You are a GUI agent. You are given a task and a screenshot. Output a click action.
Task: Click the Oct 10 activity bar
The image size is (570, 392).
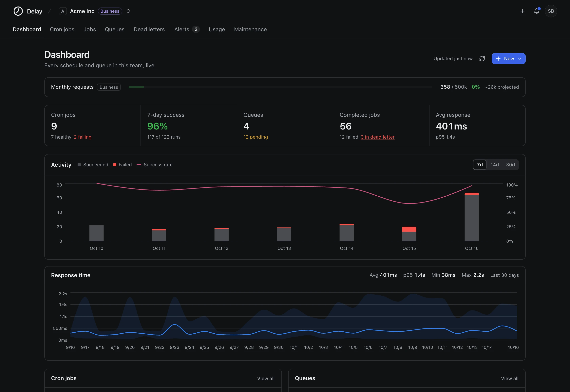click(x=96, y=233)
